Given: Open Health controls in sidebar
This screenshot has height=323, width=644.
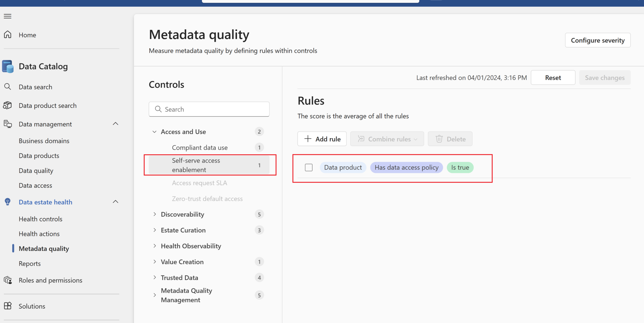Looking at the screenshot, I should tap(40, 219).
